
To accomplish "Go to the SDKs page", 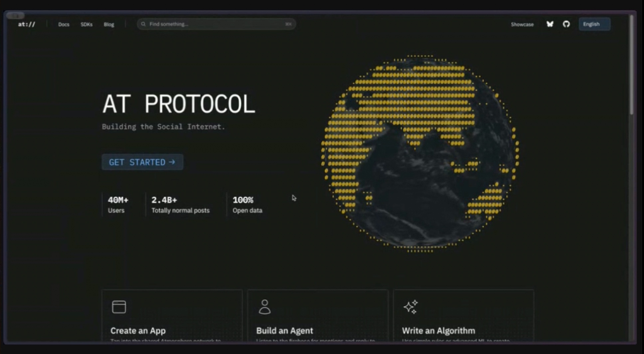I will click(86, 25).
